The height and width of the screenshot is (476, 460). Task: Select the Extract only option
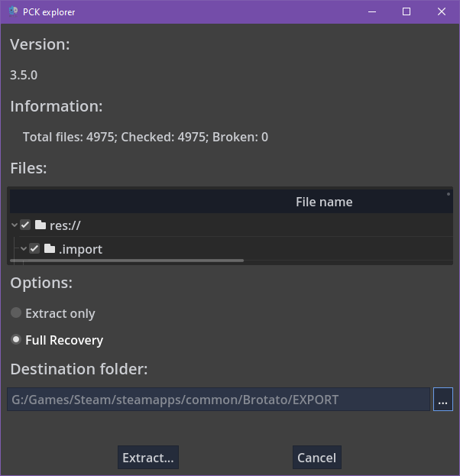tap(16, 313)
